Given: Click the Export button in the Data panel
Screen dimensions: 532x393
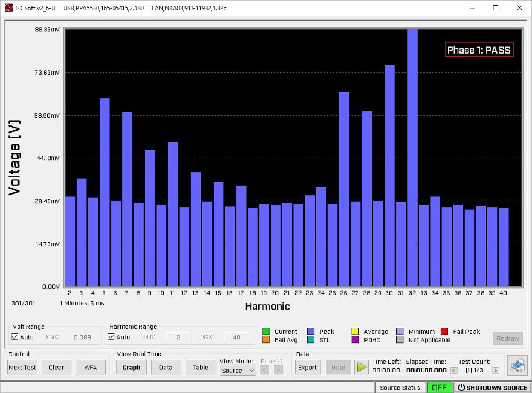Looking at the screenshot, I should click(307, 367).
